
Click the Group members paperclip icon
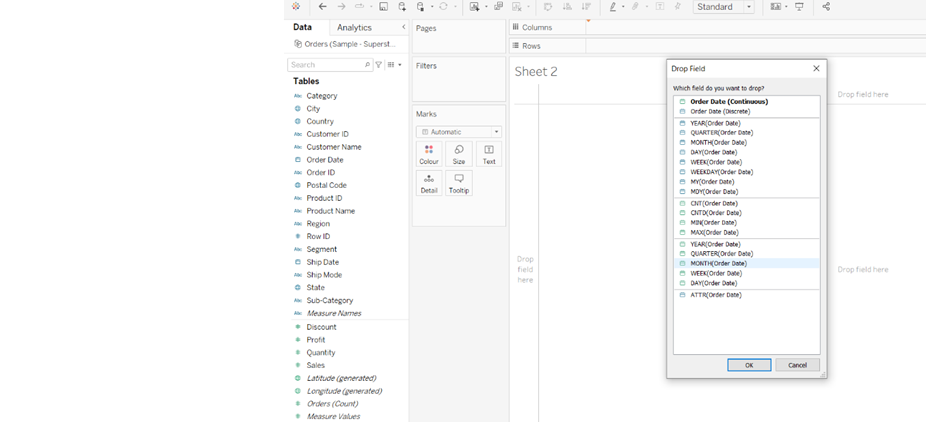635,6
